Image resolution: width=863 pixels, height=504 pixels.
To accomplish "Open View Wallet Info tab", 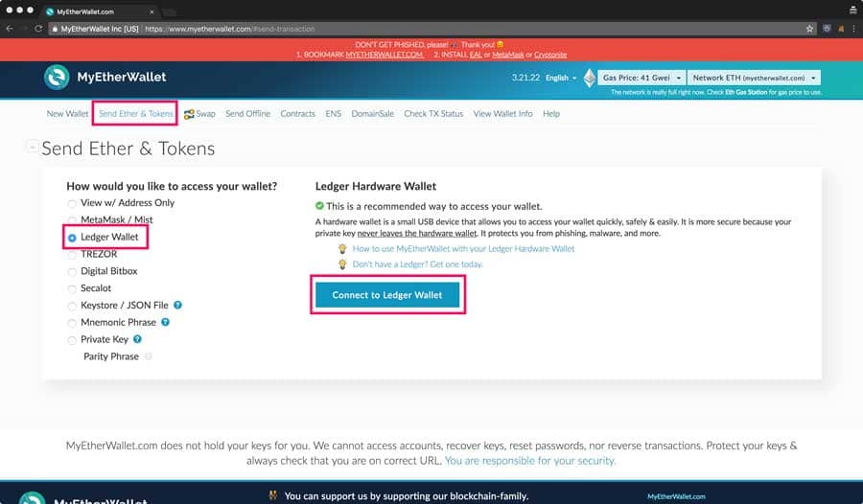I will (503, 113).
